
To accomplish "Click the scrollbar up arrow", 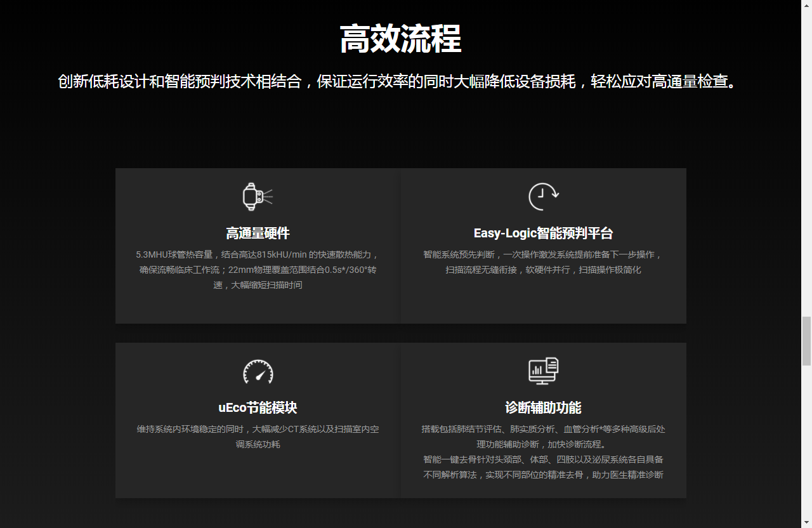I will pos(806,5).
